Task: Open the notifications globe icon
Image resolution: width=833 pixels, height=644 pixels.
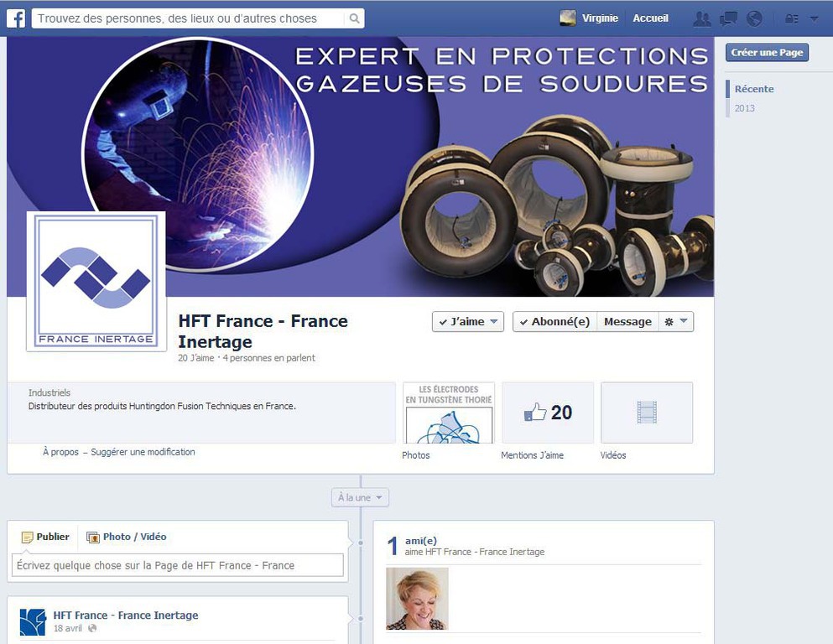Action: (x=754, y=19)
